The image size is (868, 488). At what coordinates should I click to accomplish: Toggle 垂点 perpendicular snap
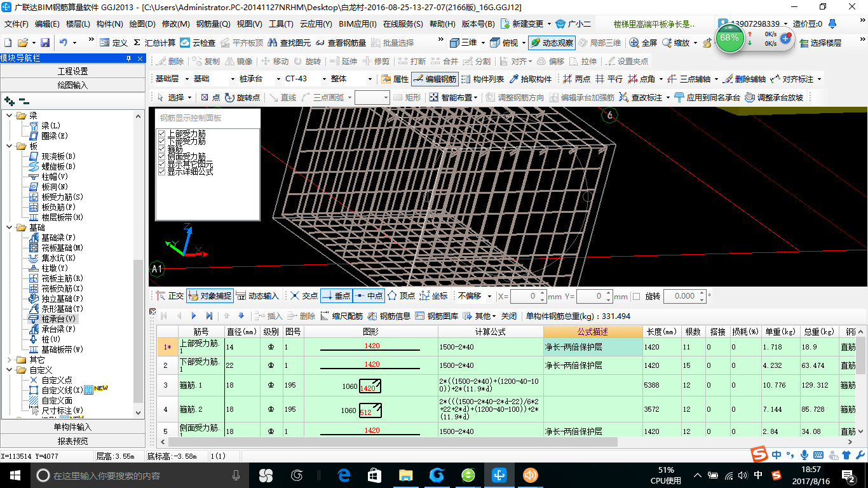coord(336,296)
